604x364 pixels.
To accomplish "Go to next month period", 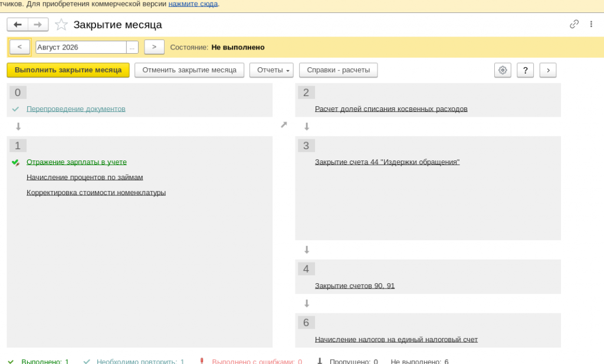I will click(x=154, y=47).
